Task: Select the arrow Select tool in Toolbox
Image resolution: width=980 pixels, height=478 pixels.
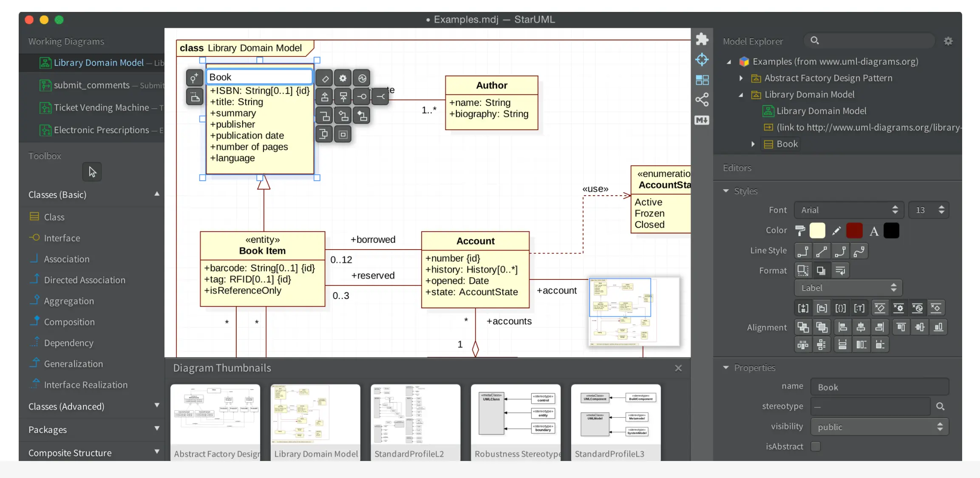Action: [92, 172]
